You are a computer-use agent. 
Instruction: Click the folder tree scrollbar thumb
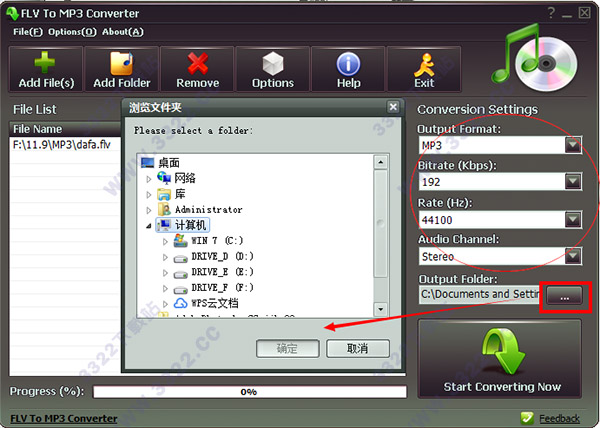pyautogui.click(x=380, y=223)
